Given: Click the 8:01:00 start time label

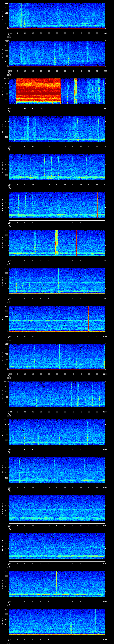Looking at the screenshot, I should pyautogui.click(x=9, y=33).
